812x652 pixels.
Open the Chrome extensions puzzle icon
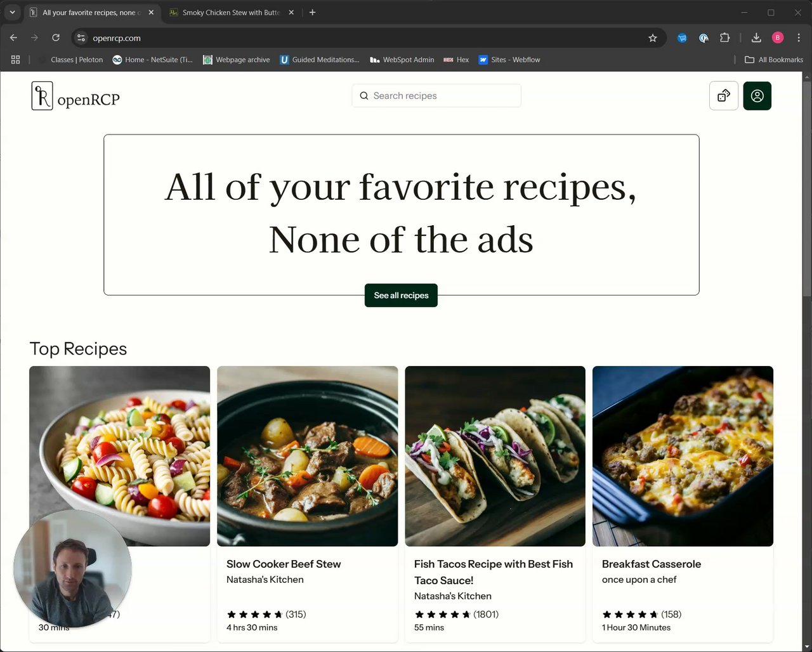pos(724,38)
